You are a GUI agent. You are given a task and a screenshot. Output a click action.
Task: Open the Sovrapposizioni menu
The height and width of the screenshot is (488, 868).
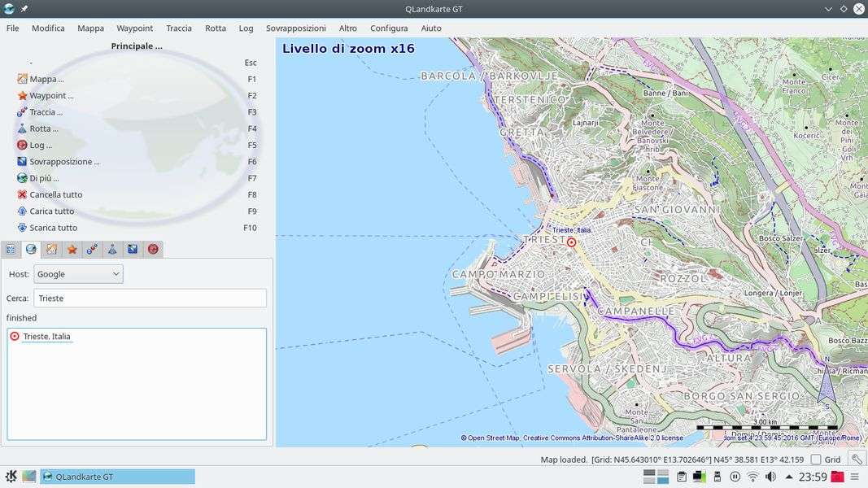[x=295, y=28]
